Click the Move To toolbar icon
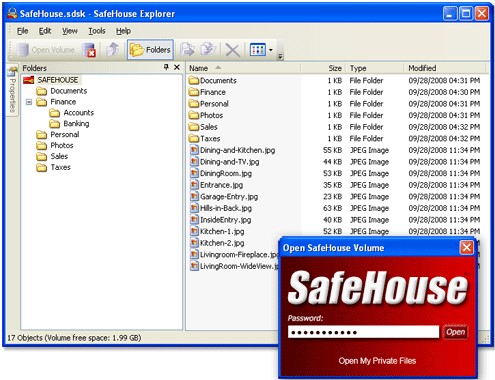 point(208,50)
